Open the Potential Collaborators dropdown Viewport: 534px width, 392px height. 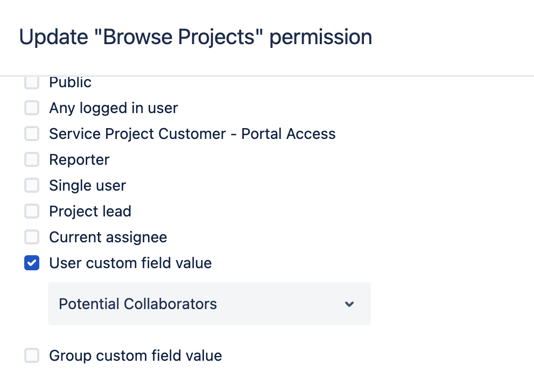pos(209,304)
